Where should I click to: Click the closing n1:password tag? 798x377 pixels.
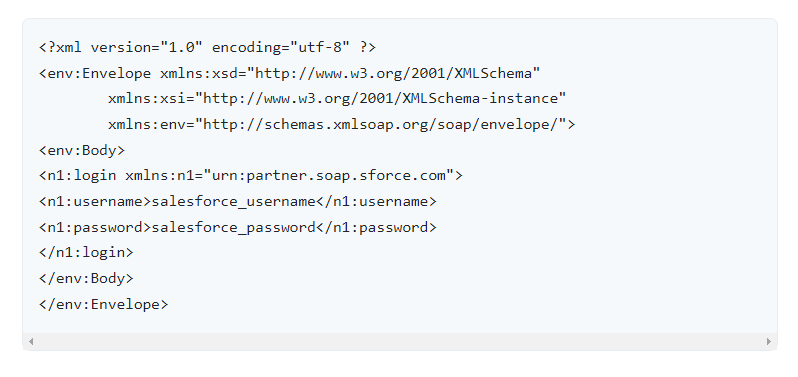pos(376,227)
